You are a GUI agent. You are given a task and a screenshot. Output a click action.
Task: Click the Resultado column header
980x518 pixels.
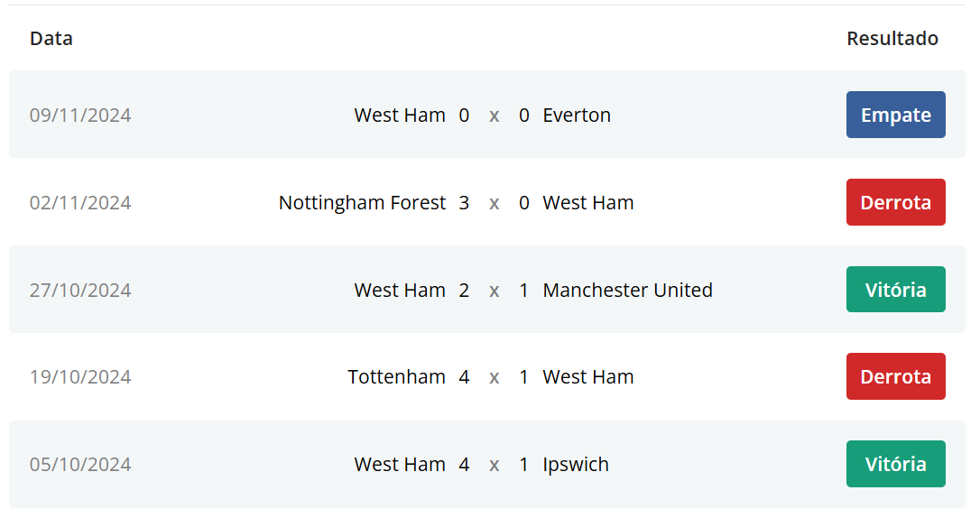[x=892, y=39]
